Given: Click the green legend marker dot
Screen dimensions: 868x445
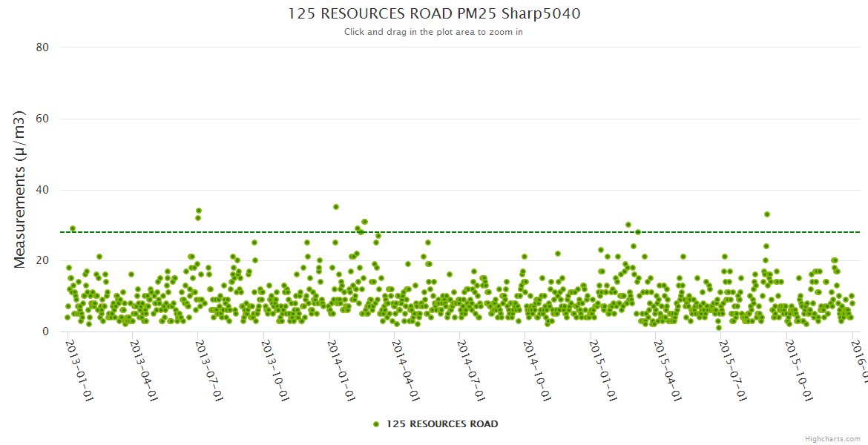Looking at the screenshot, I should pyautogui.click(x=376, y=424).
